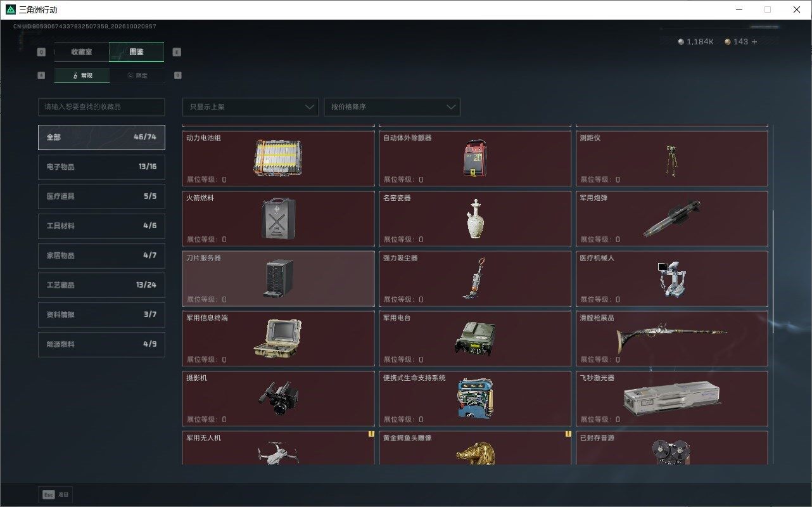Switch to the 收藏室 tab
Image resolution: width=812 pixels, height=507 pixels.
click(x=82, y=52)
